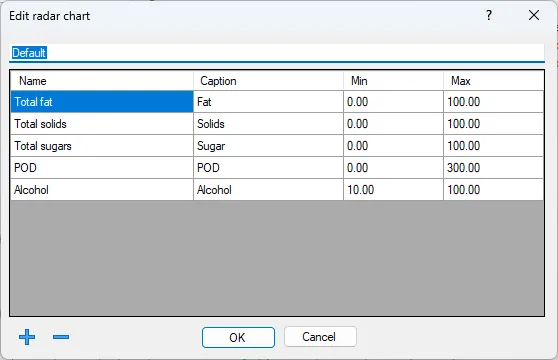This screenshot has width=558, height=360.
Task: Select the Min value in Total solids row
Action: coord(394,124)
